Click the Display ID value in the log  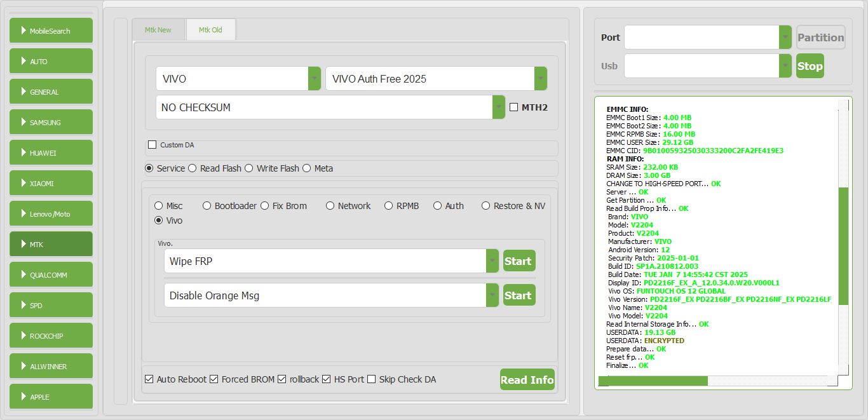coord(711,283)
